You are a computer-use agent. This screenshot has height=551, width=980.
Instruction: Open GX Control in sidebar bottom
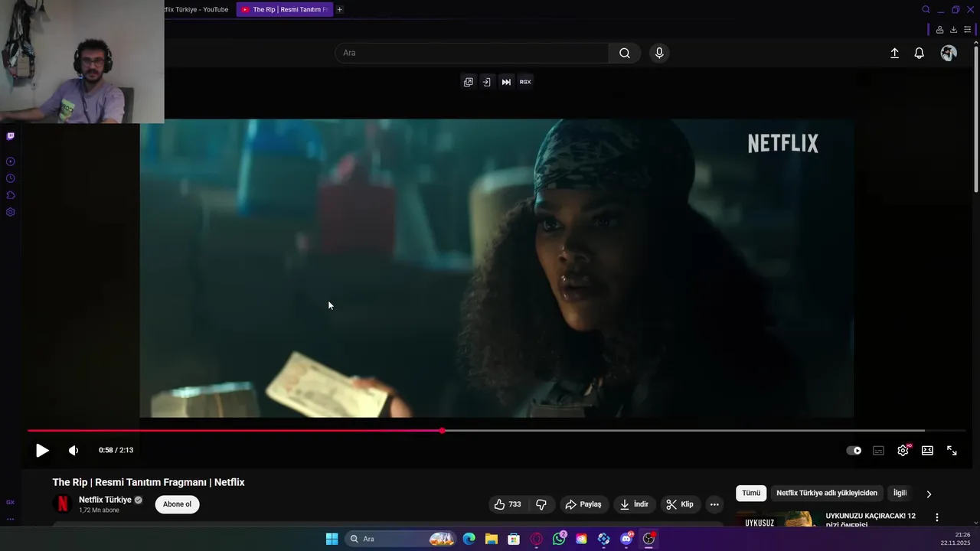[x=11, y=502]
